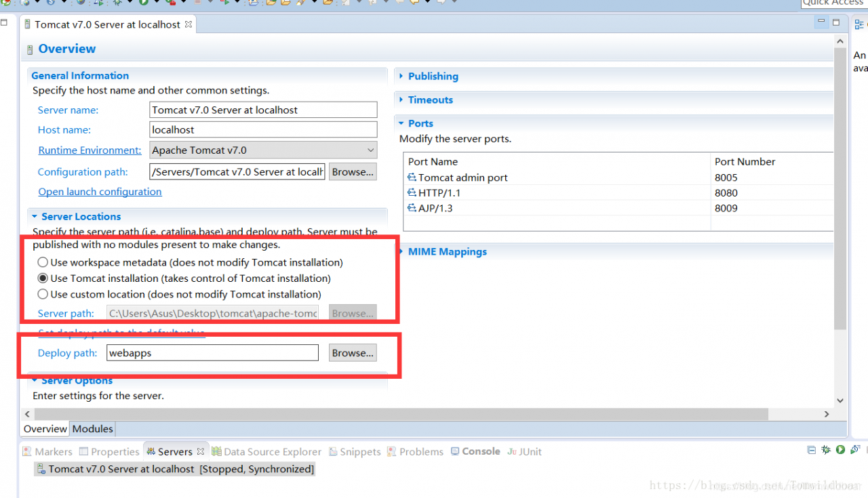Expand the Publishing section
Screen dimensions: 868x498
click(402, 76)
